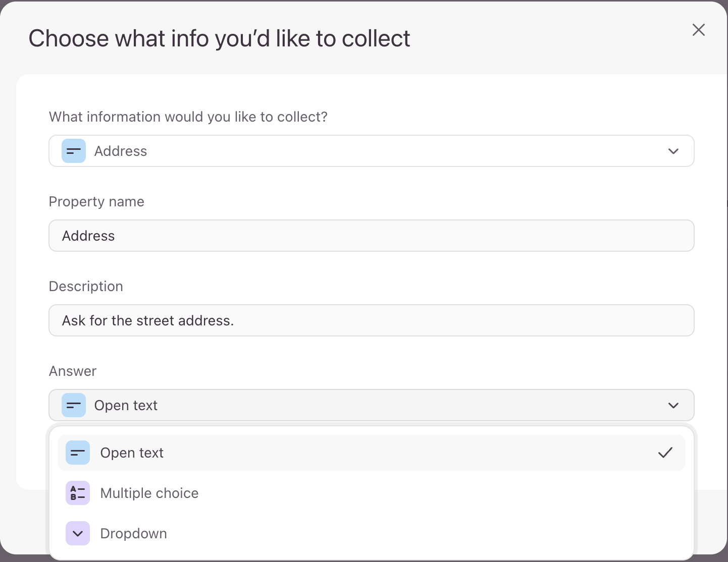This screenshot has width=728, height=562.
Task: Click the Description label
Action: pyautogui.click(x=86, y=287)
